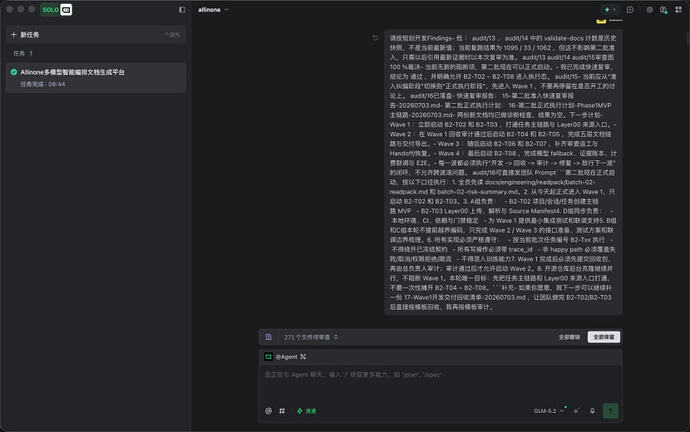
Task: Collapse the left sidebar panel
Action: coord(182,10)
